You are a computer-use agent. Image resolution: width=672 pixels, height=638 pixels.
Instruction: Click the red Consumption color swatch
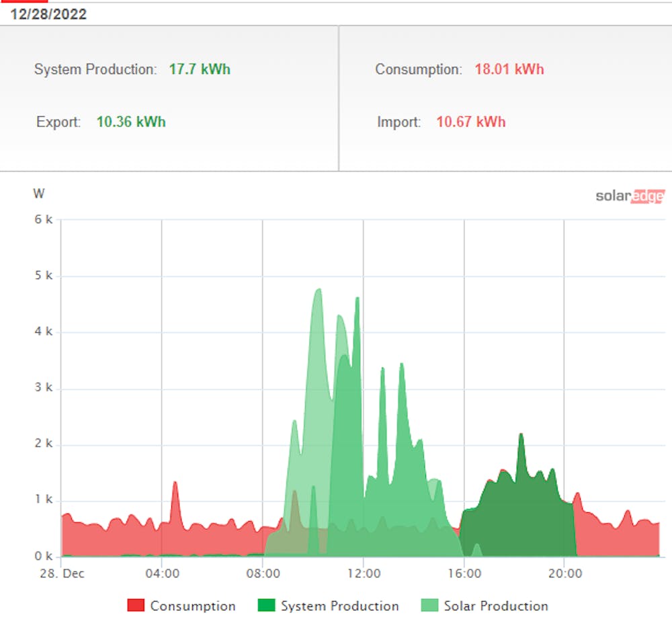[136, 605]
